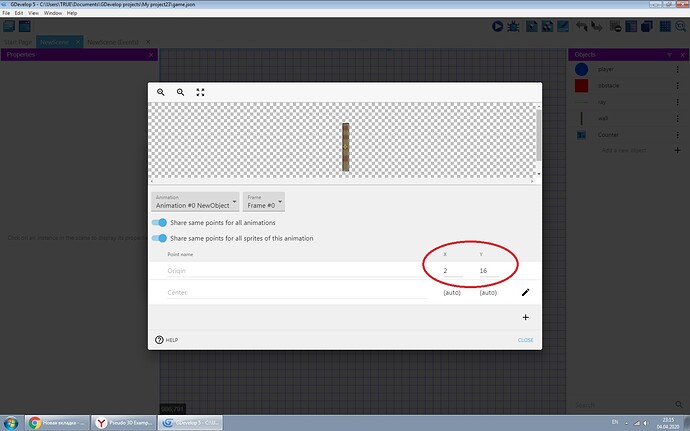Open the Edit menu

click(19, 13)
